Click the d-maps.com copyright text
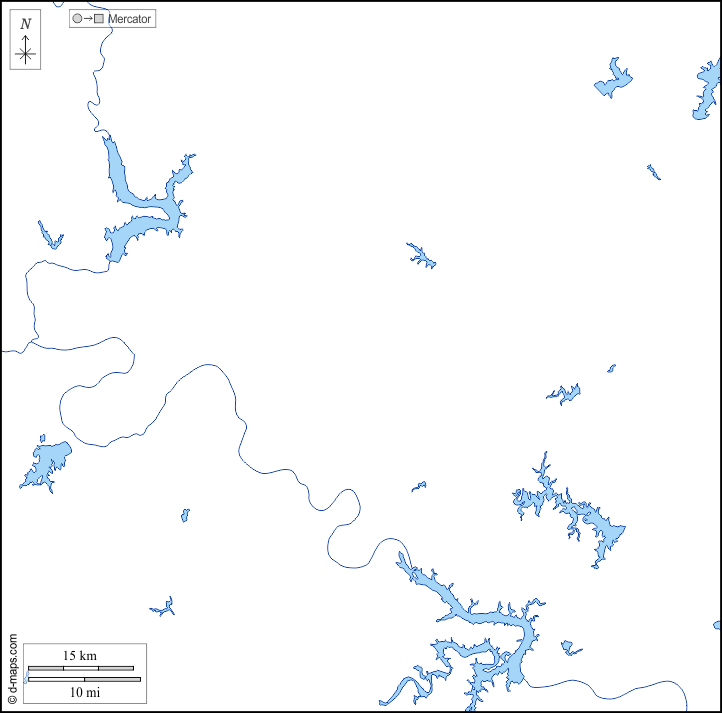Viewport: 722px width, 713px height. (12, 669)
